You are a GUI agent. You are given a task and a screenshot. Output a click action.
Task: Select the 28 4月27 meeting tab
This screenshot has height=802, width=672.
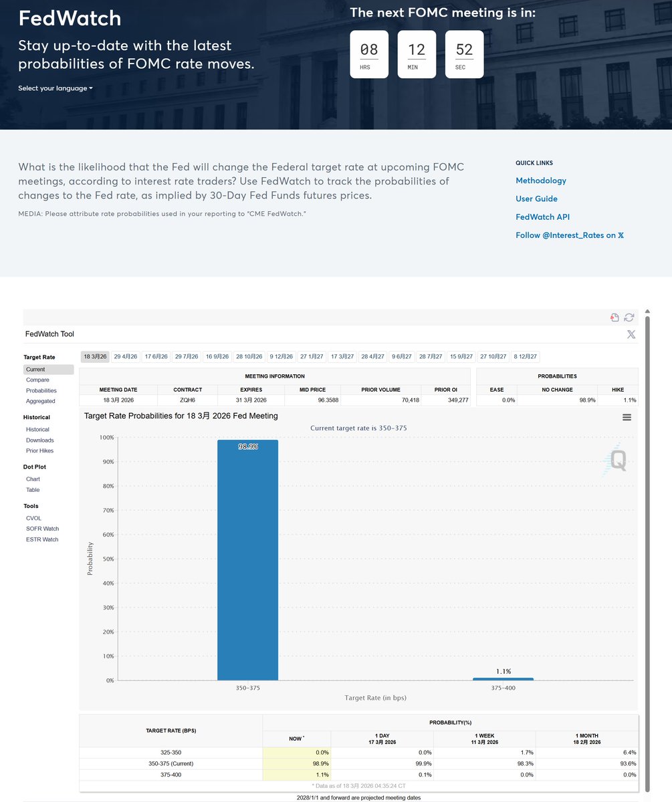point(373,357)
